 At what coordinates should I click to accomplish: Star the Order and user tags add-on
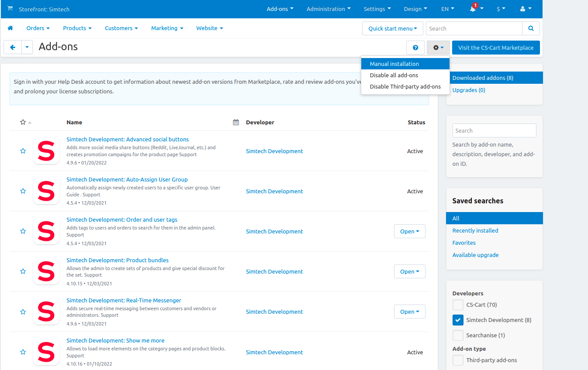23,231
